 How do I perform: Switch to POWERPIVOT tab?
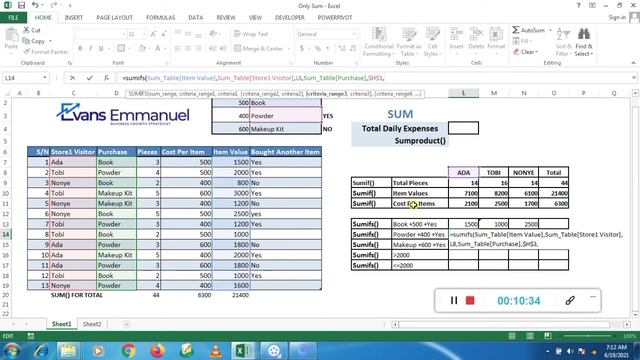(x=335, y=18)
